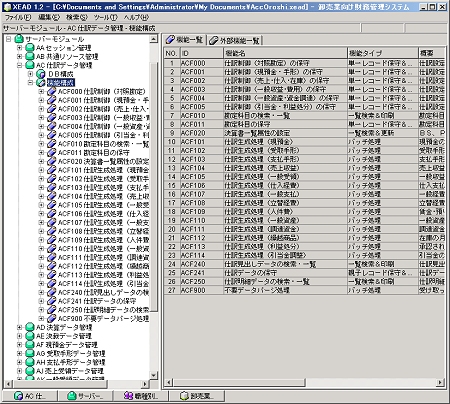Click the ACF900 pencil icon in tree
450x404 pixels.
pos(52,318)
